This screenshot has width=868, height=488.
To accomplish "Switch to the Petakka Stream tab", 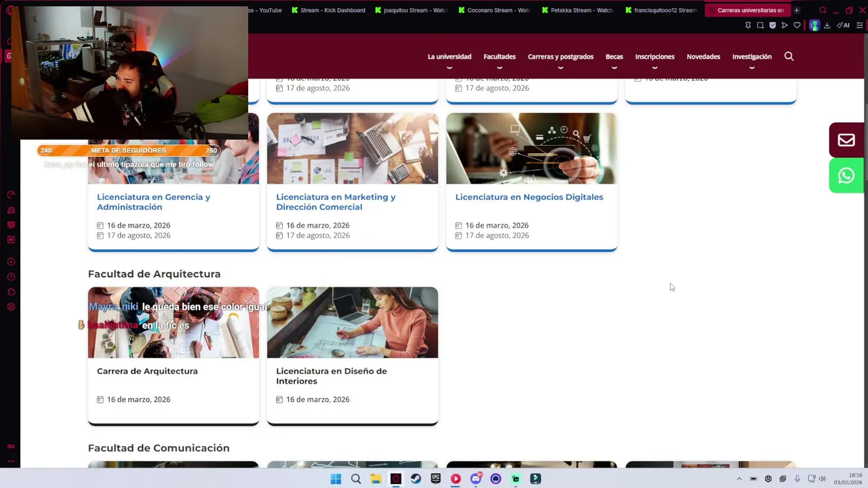I will [x=578, y=10].
